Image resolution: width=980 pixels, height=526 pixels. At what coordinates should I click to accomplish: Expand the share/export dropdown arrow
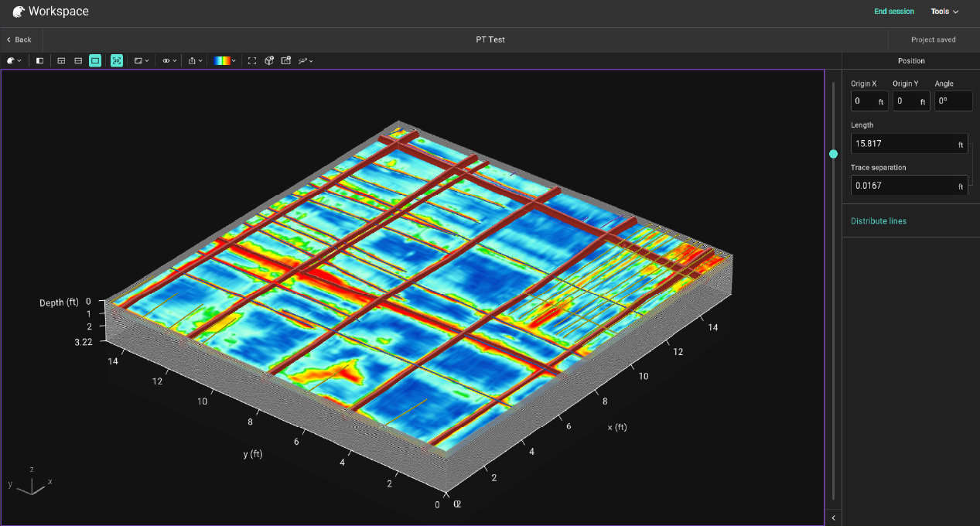pyautogui.click(x=199, y=60)
